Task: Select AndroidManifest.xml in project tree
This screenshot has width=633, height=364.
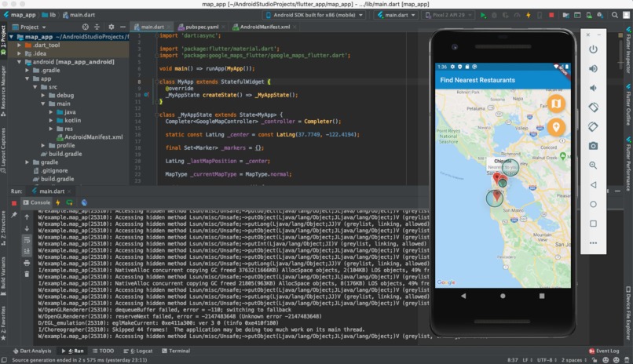Action: [90, 137]
